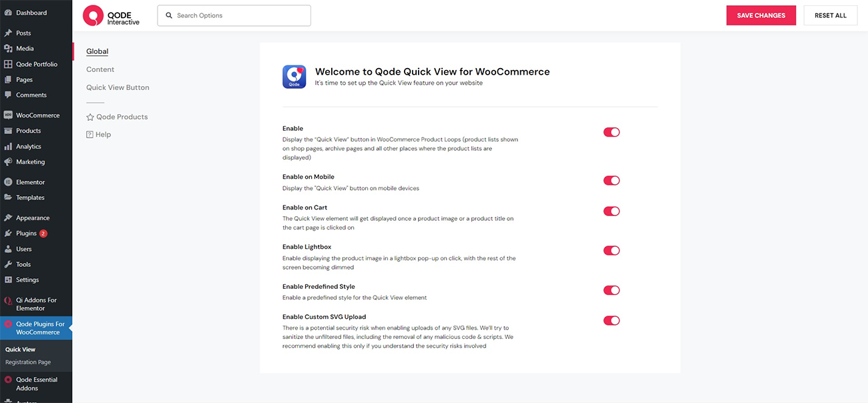Click the Analytics bar chart icon
The width and height of the screenshot is (868, 403).
click(8, 147)
